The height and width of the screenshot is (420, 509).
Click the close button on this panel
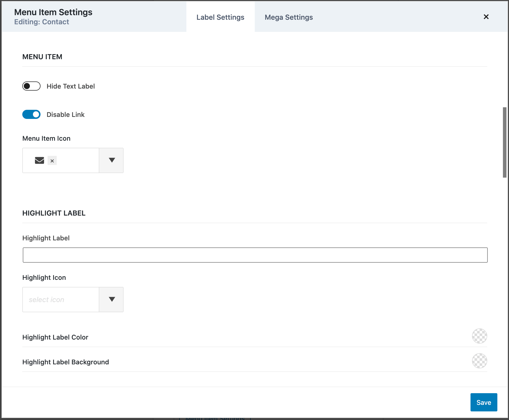pyautogui.click(x=486, y=17)
